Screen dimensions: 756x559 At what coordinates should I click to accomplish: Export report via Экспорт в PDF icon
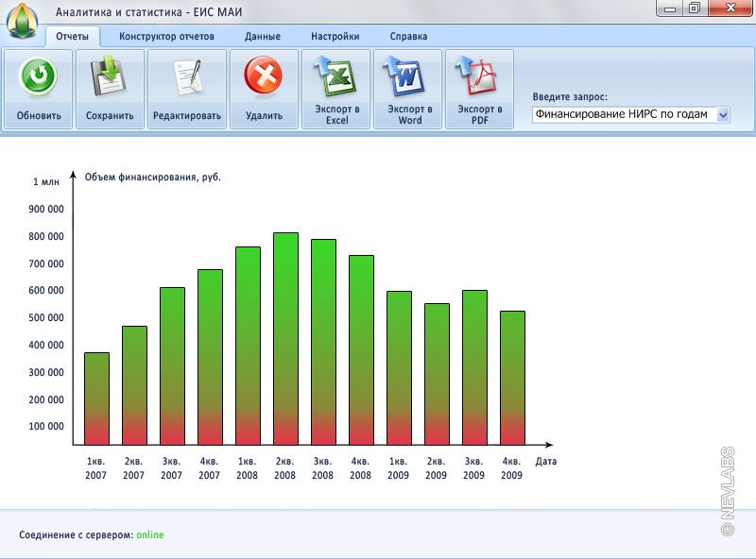(479, 76)
